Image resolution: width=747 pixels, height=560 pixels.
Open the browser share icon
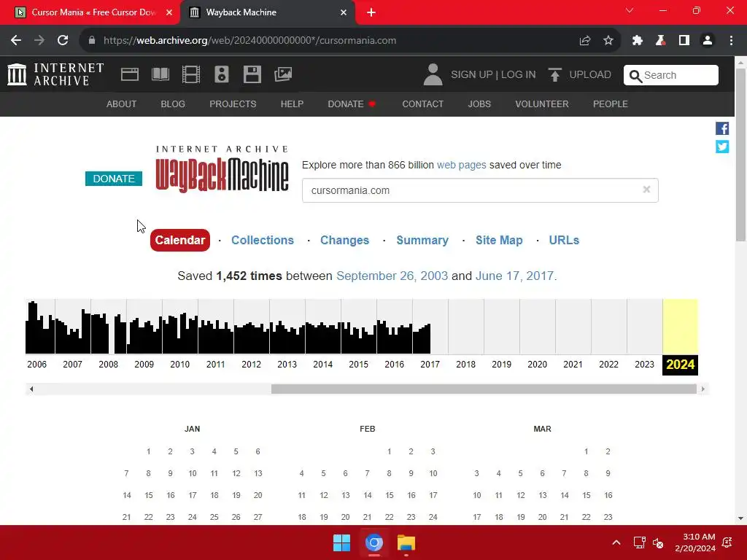(x=585, y=41)
